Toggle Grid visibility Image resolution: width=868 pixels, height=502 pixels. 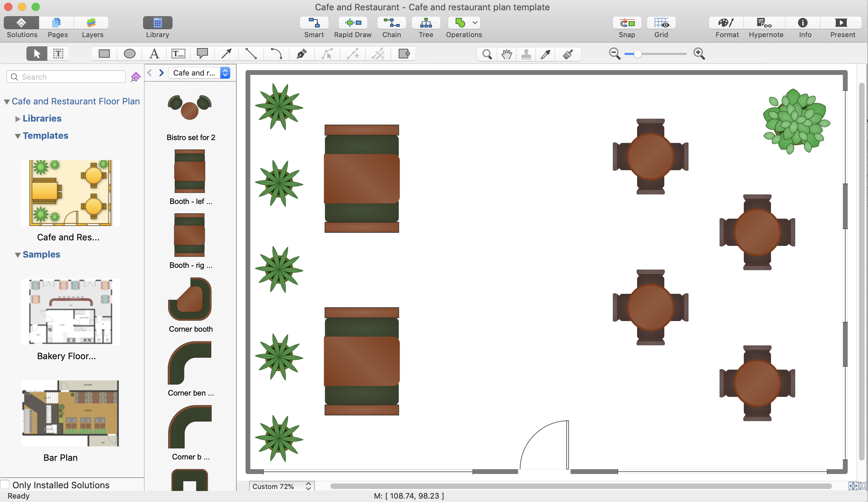pyautogui.click(x=661, y=23)
